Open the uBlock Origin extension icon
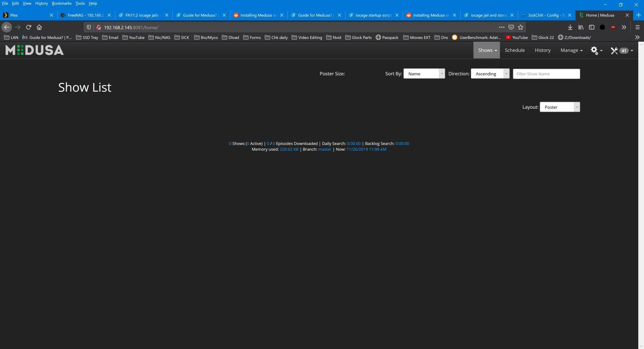The width and height of the screenshot is (644, 349). pos(613,27)
